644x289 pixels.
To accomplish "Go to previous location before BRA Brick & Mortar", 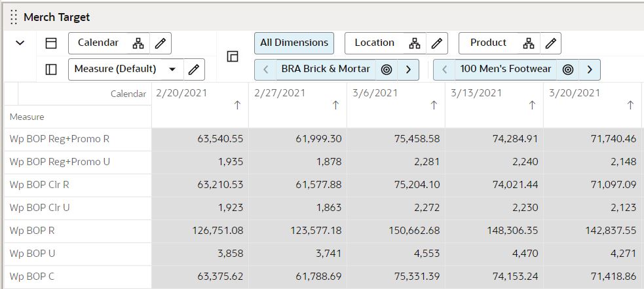I will pos(265,69).
